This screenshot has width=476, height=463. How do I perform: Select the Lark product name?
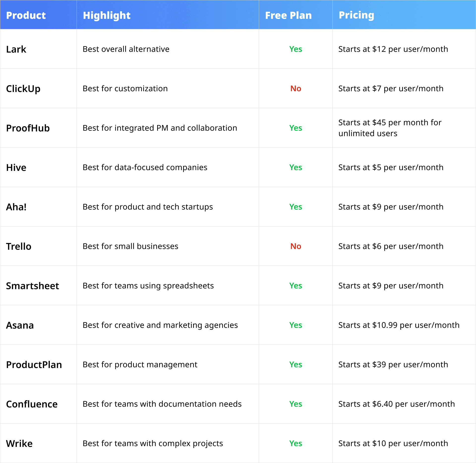coord(16,49)
